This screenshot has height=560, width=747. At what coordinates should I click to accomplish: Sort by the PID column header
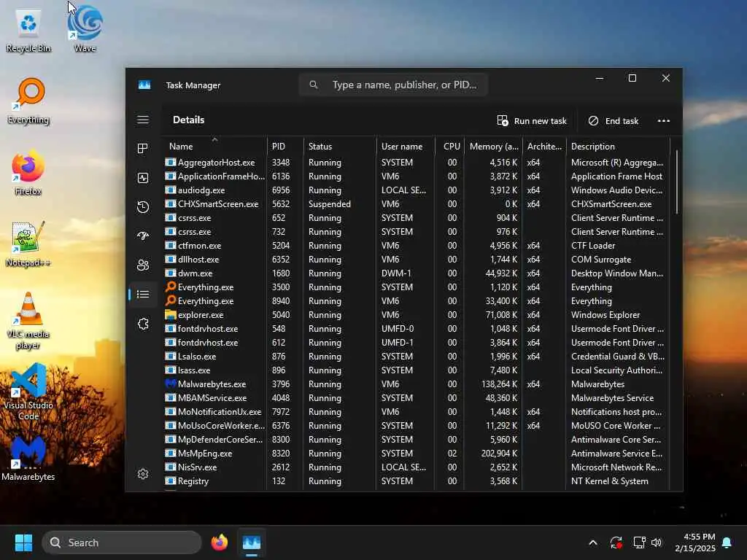click(285, 146)
